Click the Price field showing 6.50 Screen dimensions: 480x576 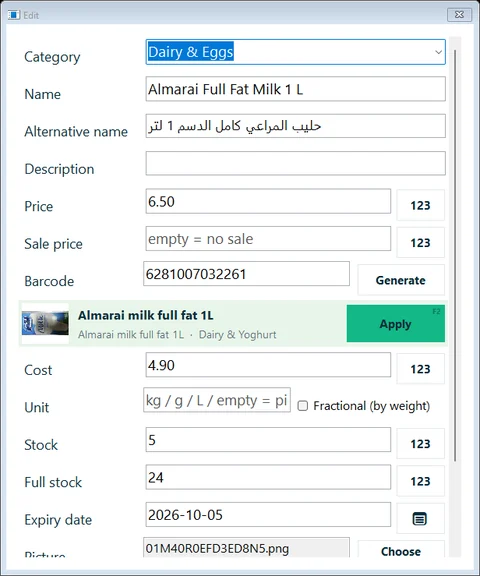coord(268,201)
